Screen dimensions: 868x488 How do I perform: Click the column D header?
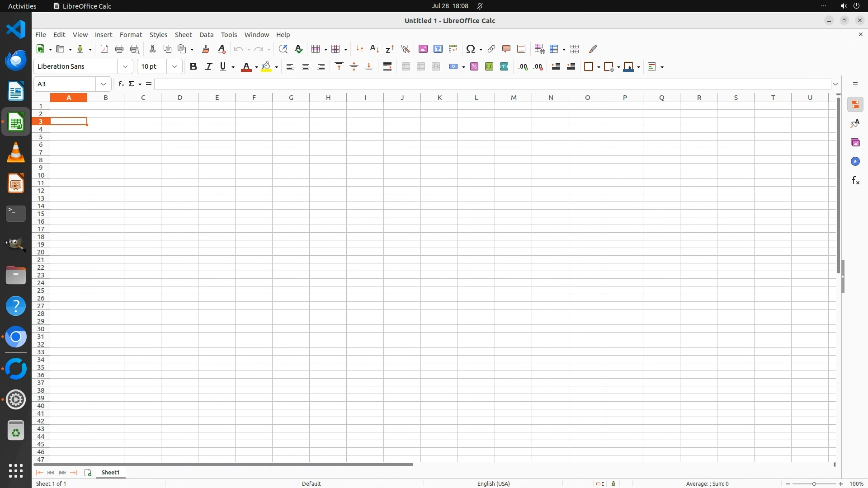point(180,98)
